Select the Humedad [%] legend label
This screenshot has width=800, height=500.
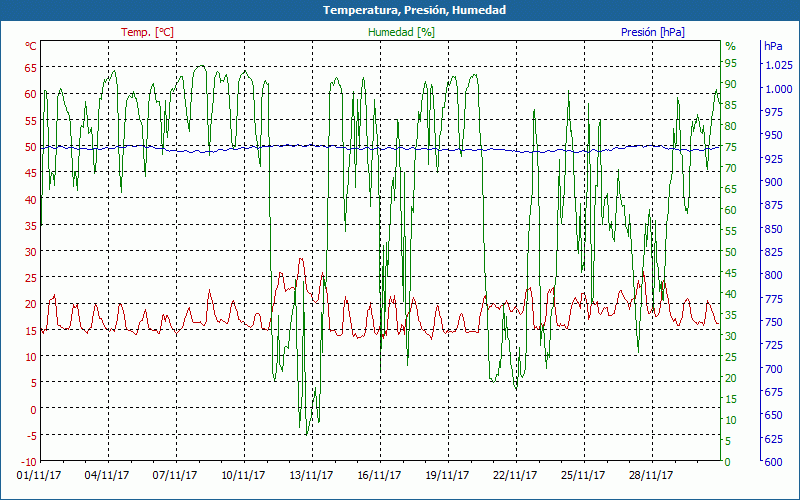[401, 32]
